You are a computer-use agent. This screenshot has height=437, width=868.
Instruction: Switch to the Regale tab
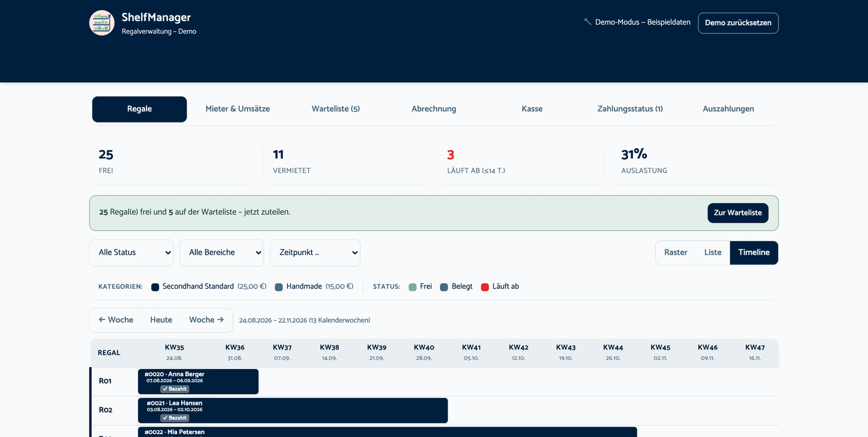coord(139,109)
